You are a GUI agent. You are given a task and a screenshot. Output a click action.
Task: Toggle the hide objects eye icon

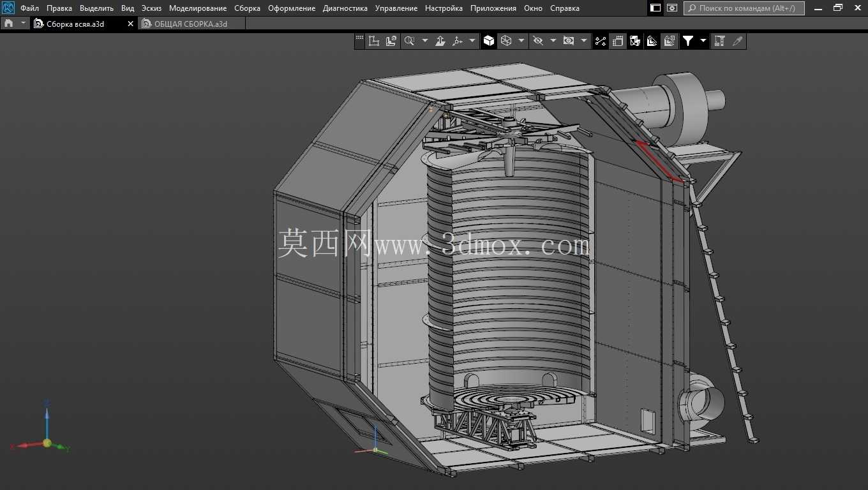tap(538, 41)
